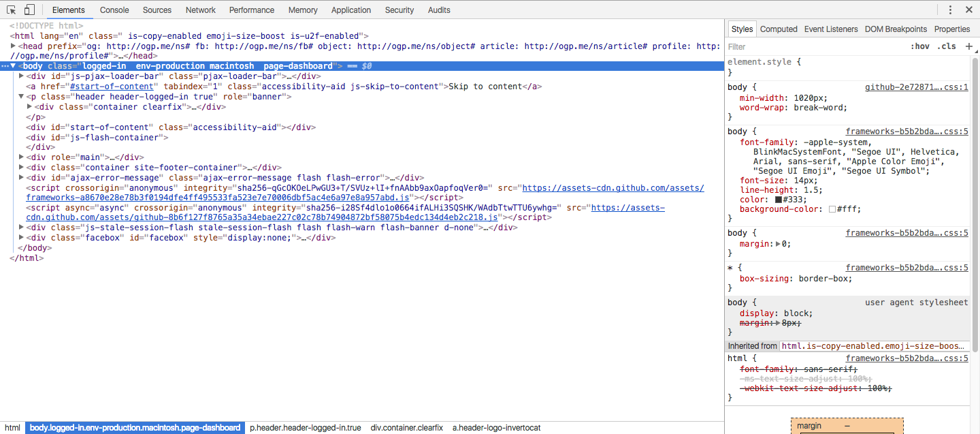
Task: Select html in the breadcrumb bar
Action: [x=13, y=428]
